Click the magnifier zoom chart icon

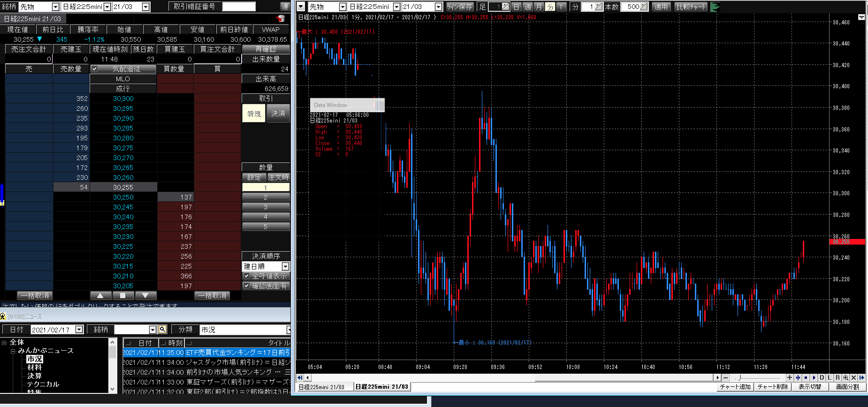point(845,377)
